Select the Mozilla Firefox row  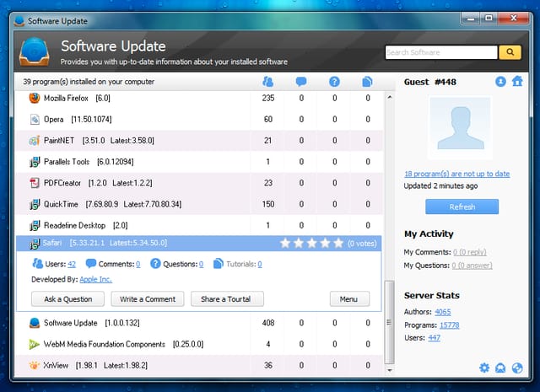(x=199, y=98)
